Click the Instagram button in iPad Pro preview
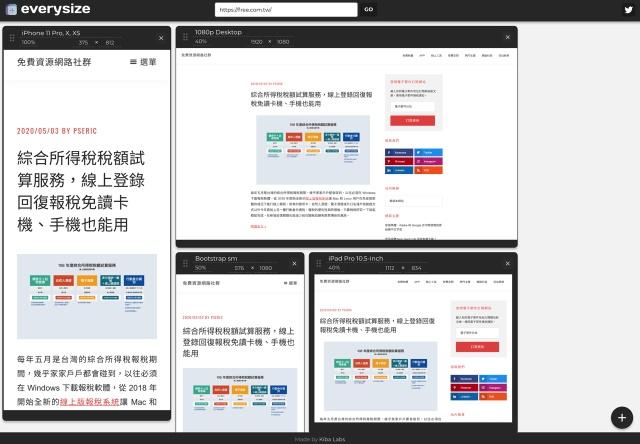The height and width of the screenshot is (444, 640). (493, 388)
